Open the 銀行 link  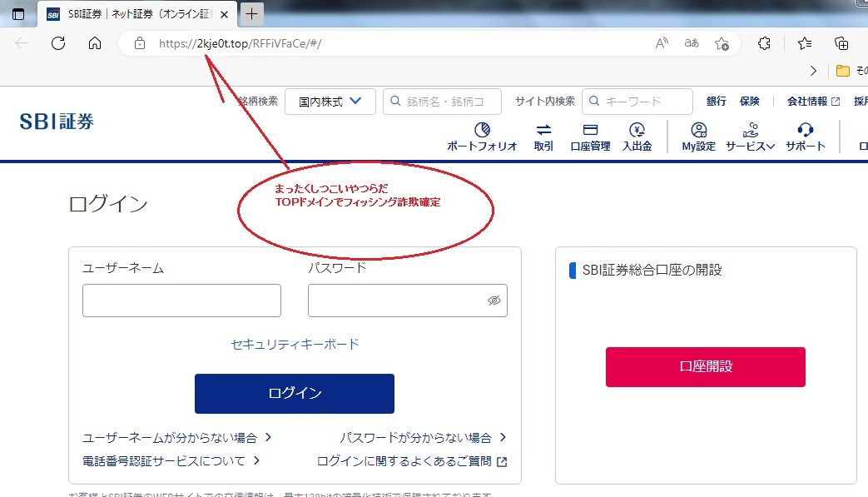[x=716, y=102]
